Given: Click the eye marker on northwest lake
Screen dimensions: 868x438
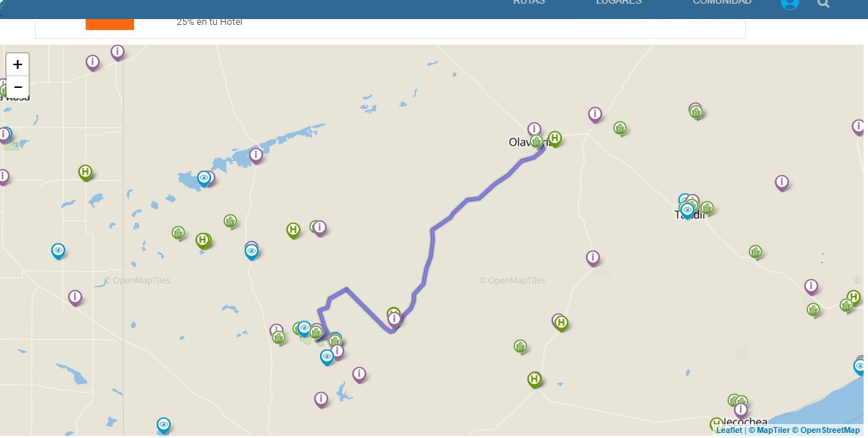Looking at the screenshot, I should (204, 178).
